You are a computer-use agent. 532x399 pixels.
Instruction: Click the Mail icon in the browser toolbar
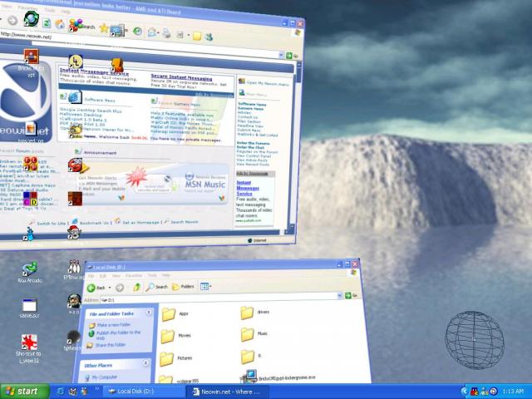click(x=152, y=32)
